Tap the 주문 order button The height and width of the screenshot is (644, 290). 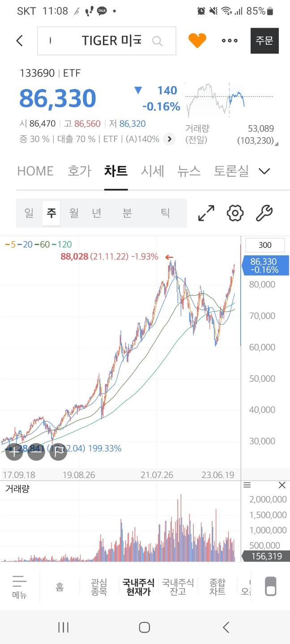point(264,40)
